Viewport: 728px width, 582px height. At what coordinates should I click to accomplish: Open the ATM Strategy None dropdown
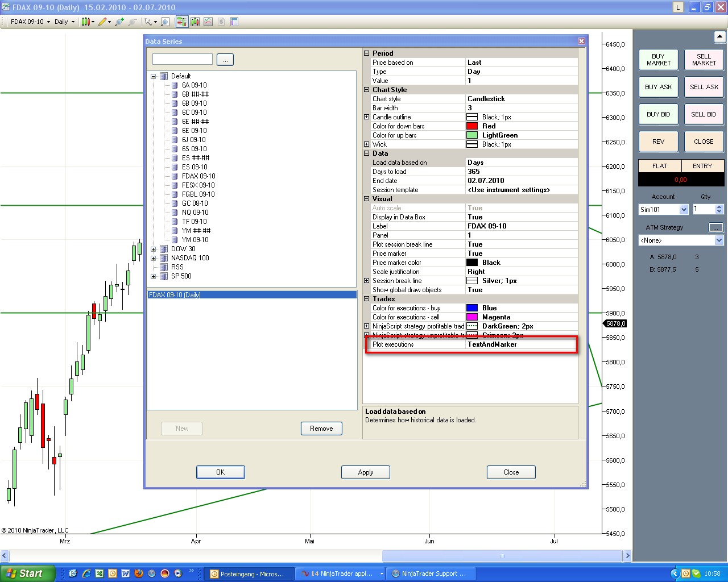(681, 240)
